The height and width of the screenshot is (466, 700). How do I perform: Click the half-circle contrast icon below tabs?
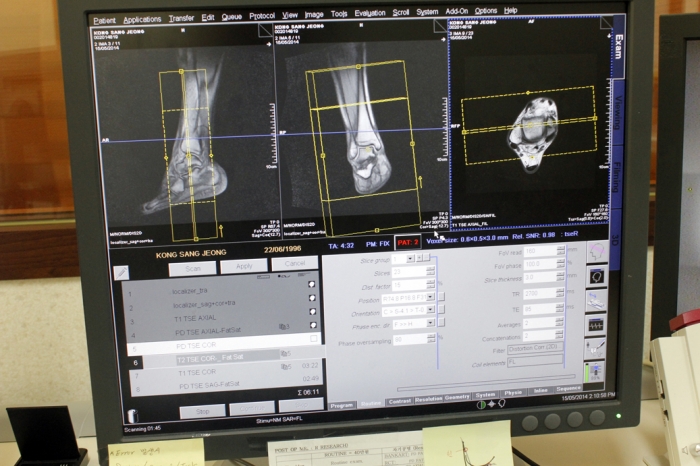(481, 405)
